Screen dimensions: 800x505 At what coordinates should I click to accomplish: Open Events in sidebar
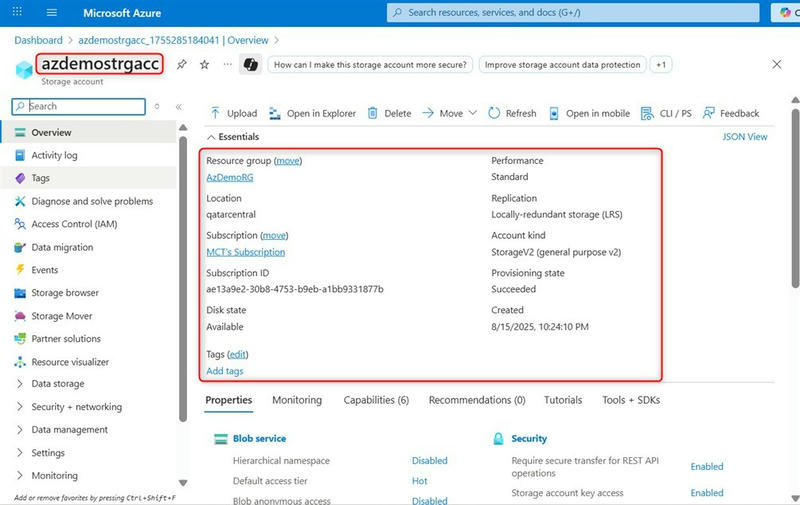[x=89, y=270]
